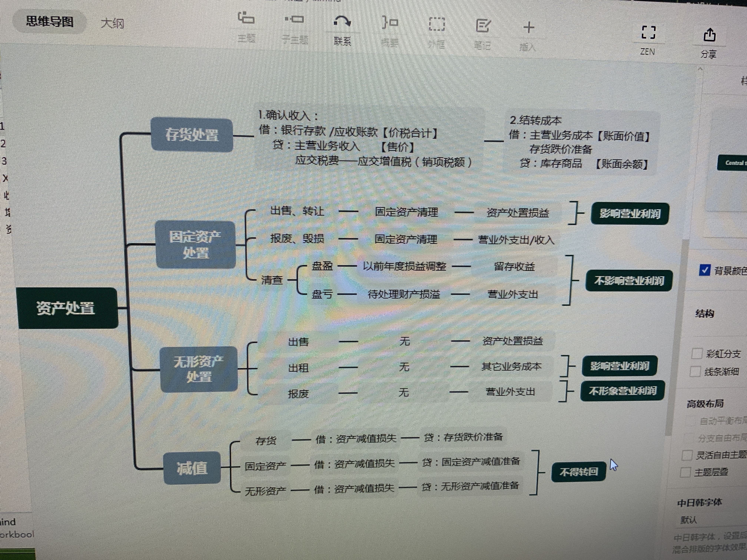This screenshot has height=560, width=747.
Task: Switch to the 大纲 outline tab
Action: click(x=112, y=23)
